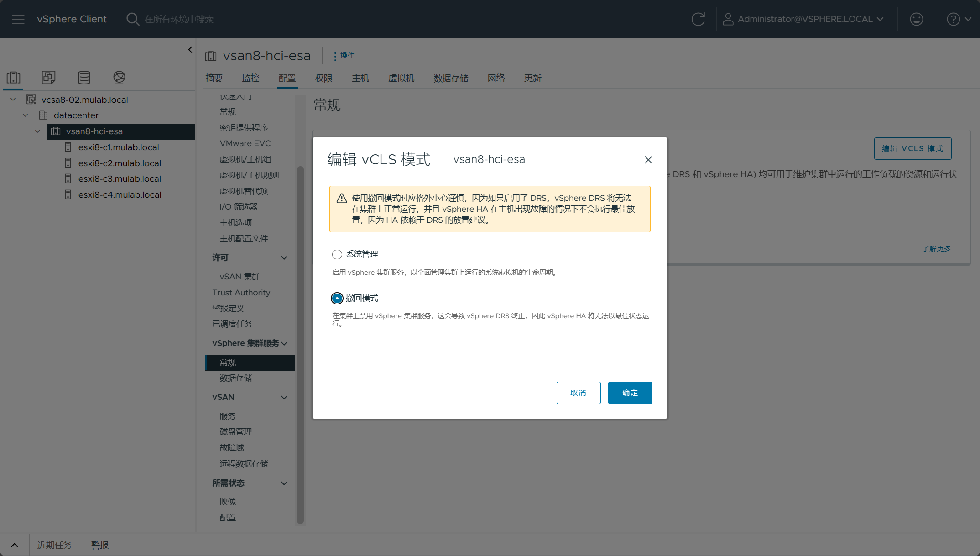The image size is (980, 556).
Task: Collapse the datacenter tree node
Action: 26,115
